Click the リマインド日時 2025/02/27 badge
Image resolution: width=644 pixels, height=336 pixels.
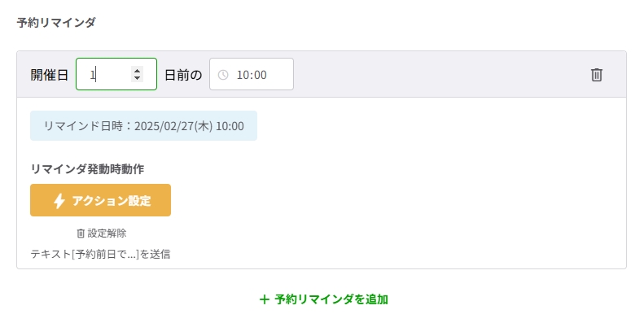click(x=143, y=126)
